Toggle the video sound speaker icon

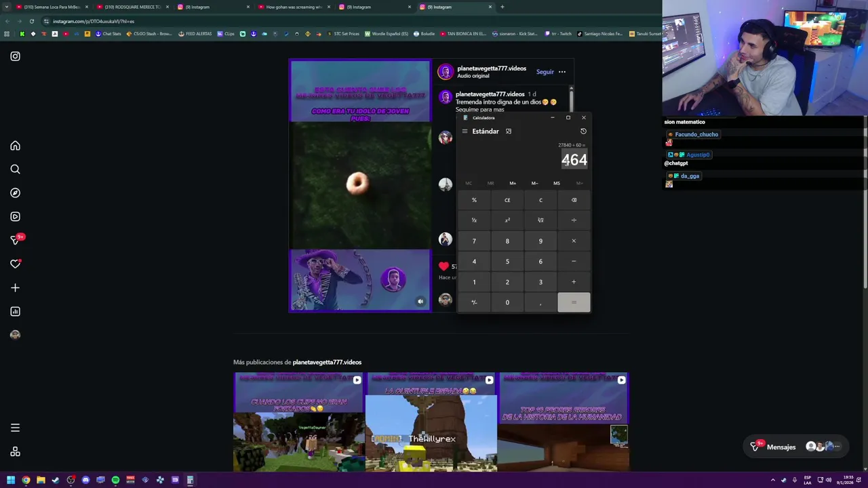(420, 302)
